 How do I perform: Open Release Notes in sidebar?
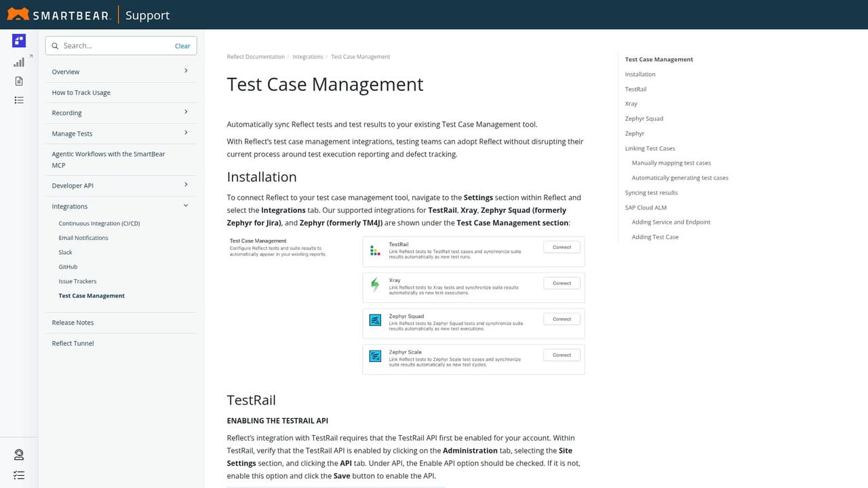coord(73,323)
